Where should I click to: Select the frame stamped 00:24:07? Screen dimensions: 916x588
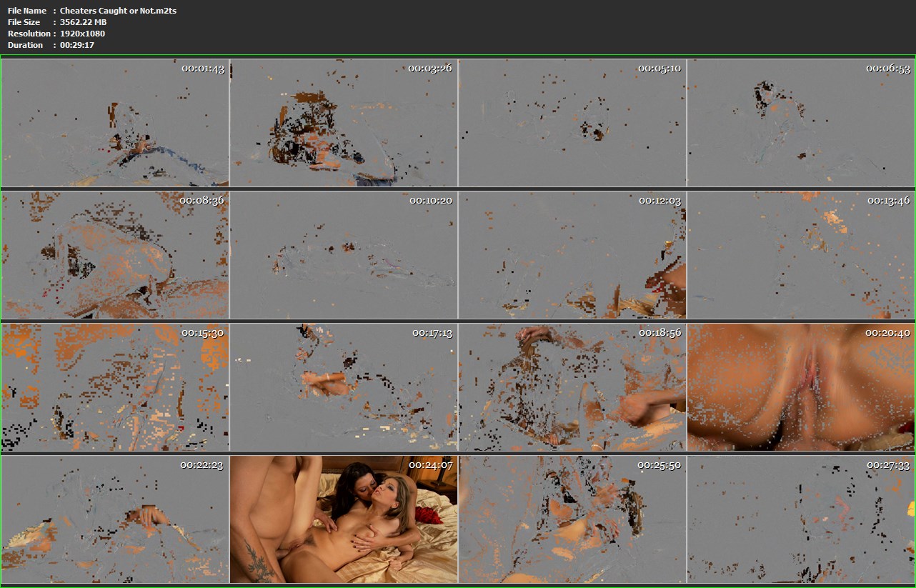click(344, 519)
